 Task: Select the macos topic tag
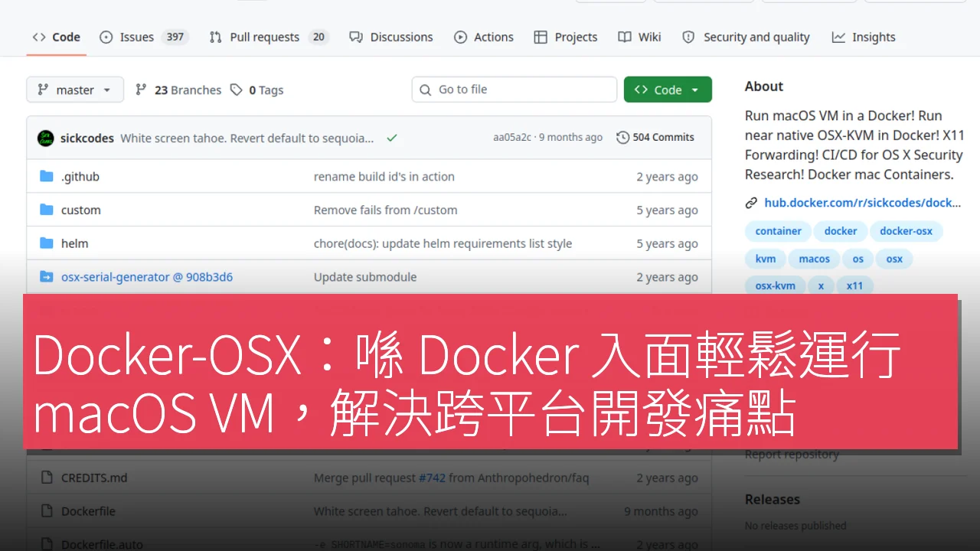(815, 259)
